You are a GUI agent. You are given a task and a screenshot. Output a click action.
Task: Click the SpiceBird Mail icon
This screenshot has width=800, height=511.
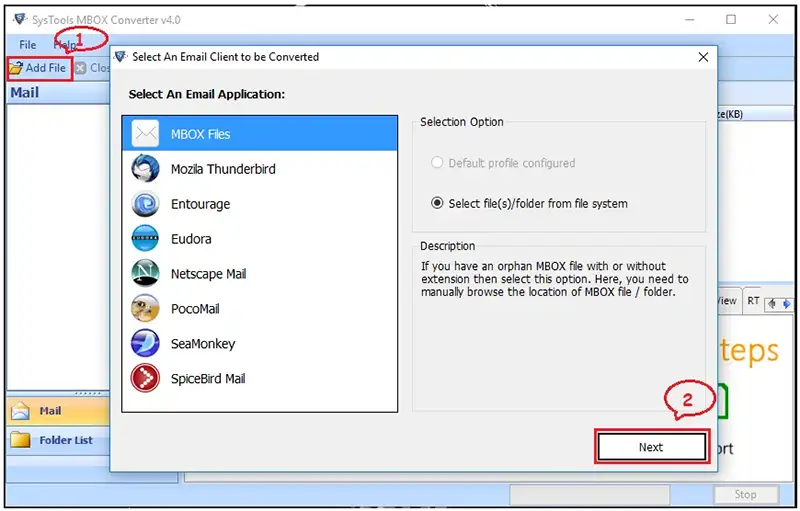(x=145, y=378)
